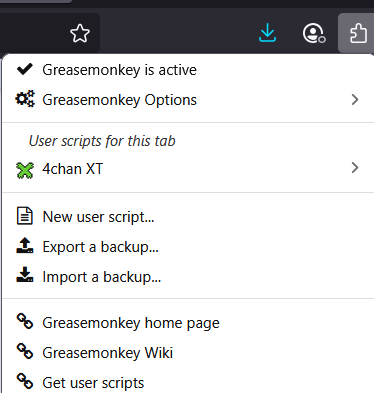The height and width of the screenshot is (393, 374).
Task: Toggle the Greasemonkey is active checkmark
Action: click(x=25, y=69)
